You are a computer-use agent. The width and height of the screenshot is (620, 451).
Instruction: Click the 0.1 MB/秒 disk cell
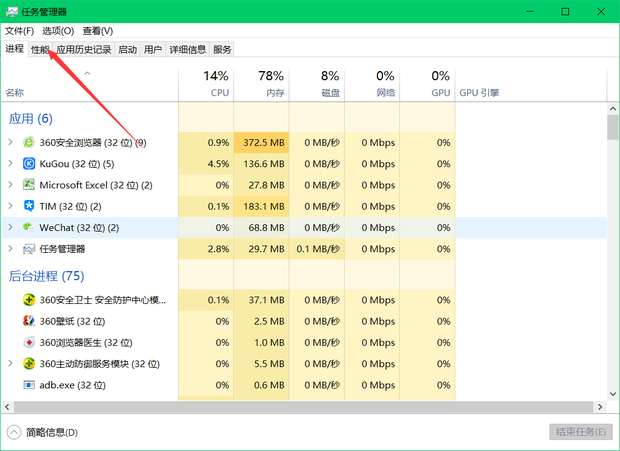click(x=317, y=249)
